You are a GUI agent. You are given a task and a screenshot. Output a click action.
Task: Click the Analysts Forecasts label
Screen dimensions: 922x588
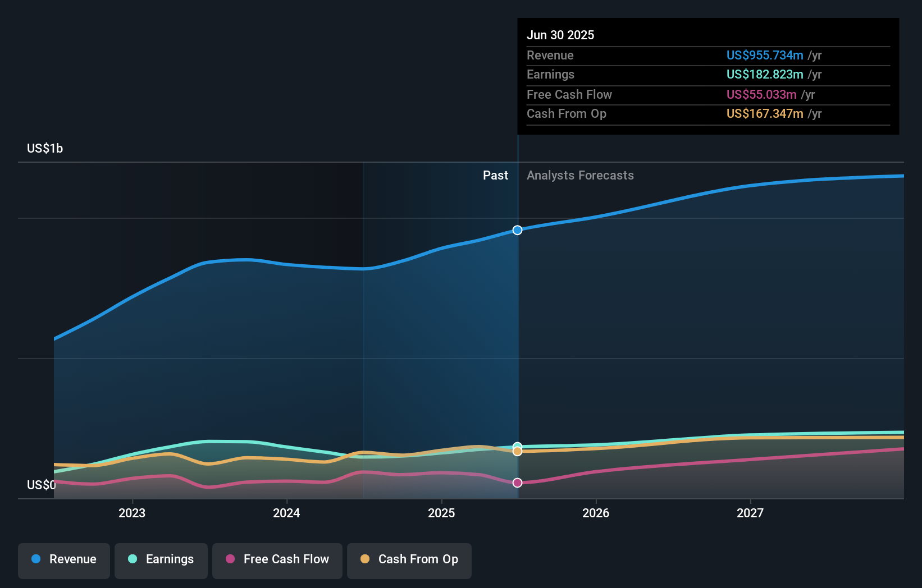coord(581,175)
